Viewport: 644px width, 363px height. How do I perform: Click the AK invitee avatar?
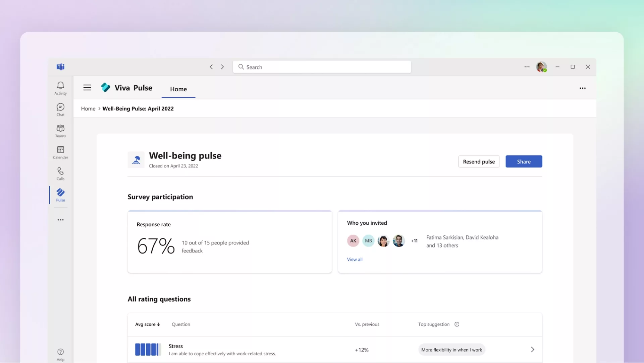point(353,241)
